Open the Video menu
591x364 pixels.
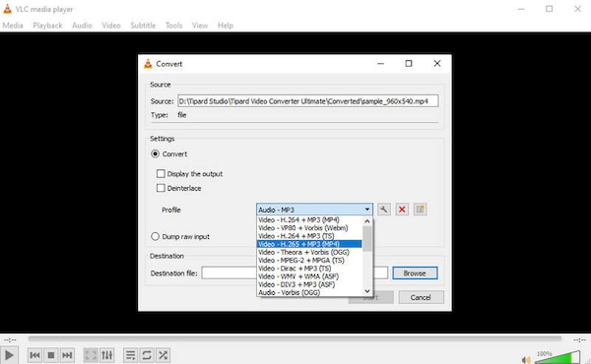pyautogui.click(x=111, y=26)
